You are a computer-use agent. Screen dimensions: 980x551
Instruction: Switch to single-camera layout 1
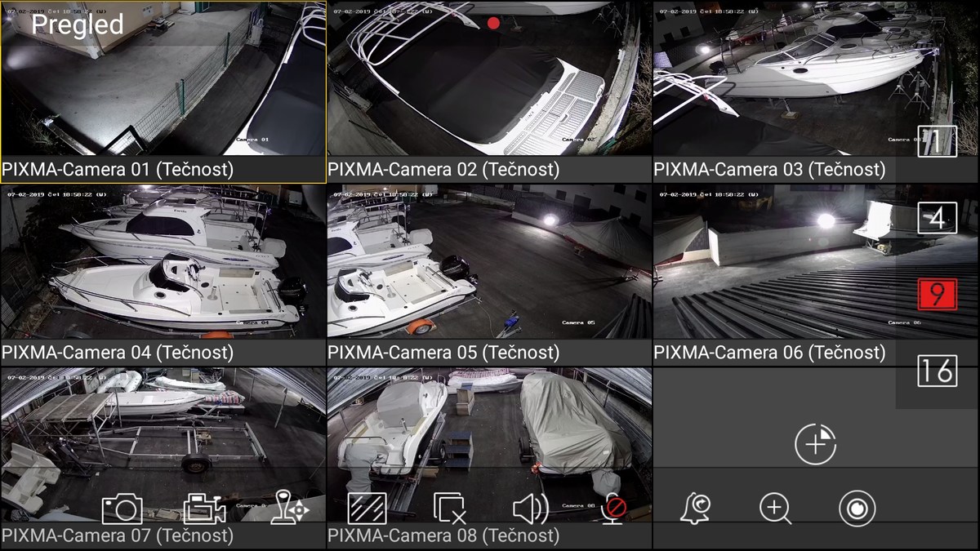pos(936,141)
